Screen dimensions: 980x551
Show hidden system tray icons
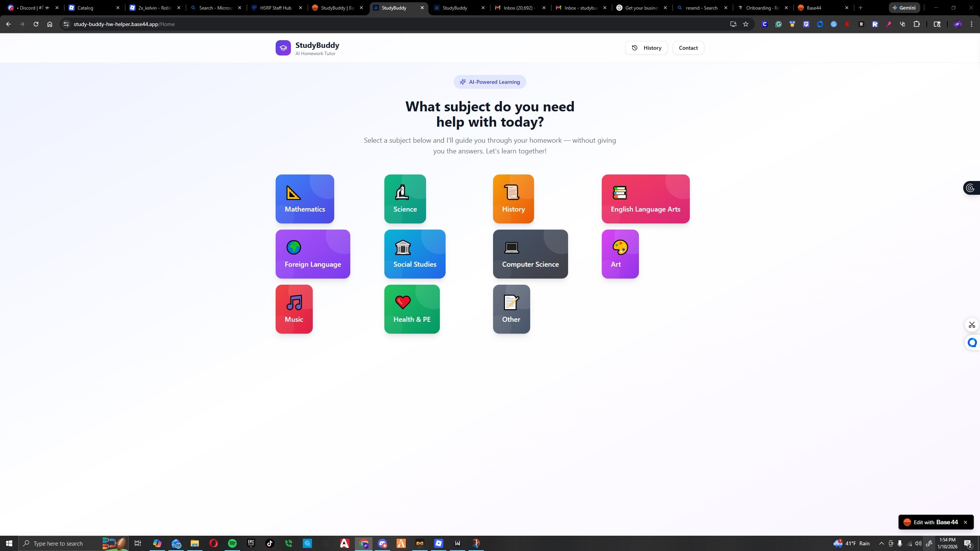(882, 543)
